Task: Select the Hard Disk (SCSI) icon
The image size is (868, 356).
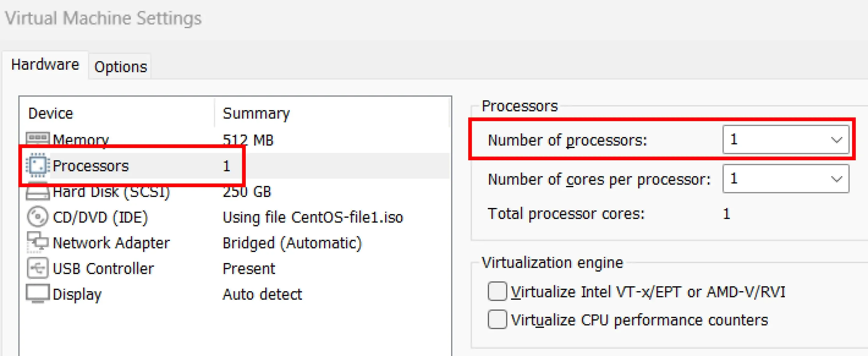Action: pos(38,191)
